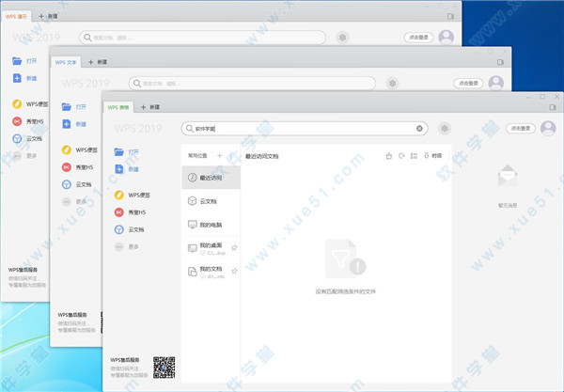564x392 pixels.
Task: Click 点击登录 in the WPS 演示 window
Action: click(x=418, y=37)
